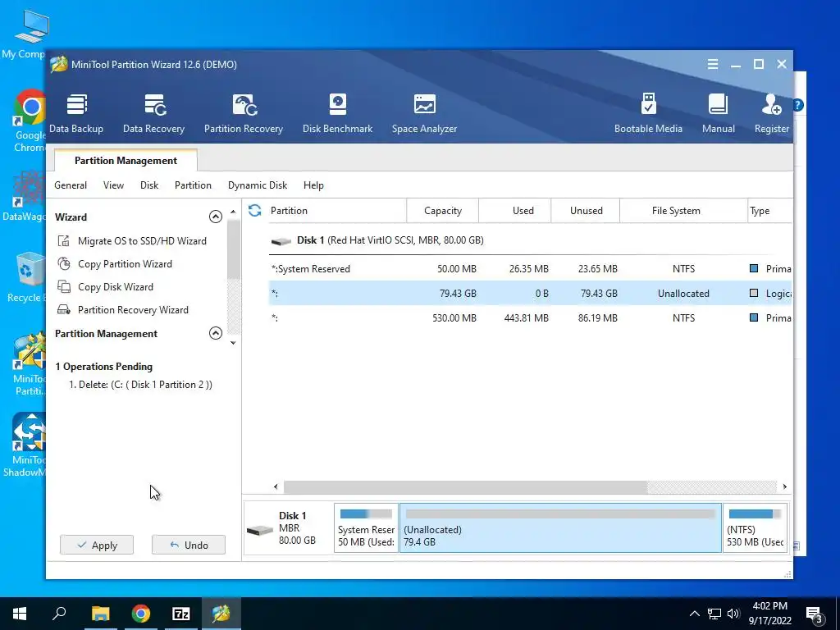Open the Partition Recovery tool
This screenshot has height=630, width=840.
point(244,113)
